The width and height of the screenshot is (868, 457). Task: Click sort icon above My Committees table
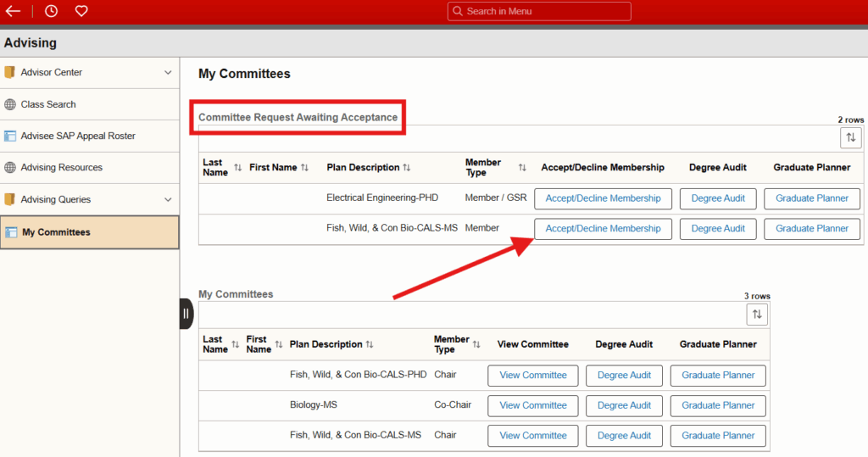point(757,315)
